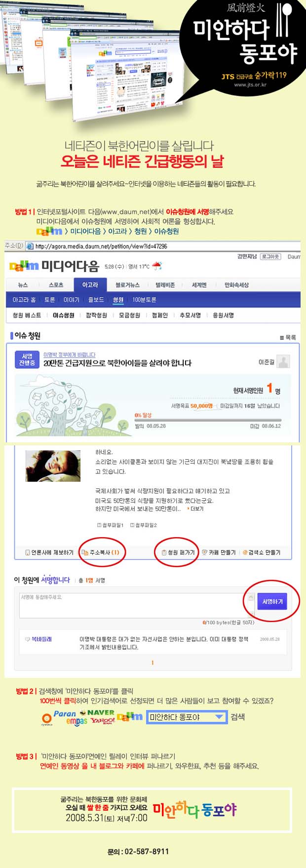Click the 로그아웃 logout button
The height and width of the screenshot is (868, 306).
[270, 256]
